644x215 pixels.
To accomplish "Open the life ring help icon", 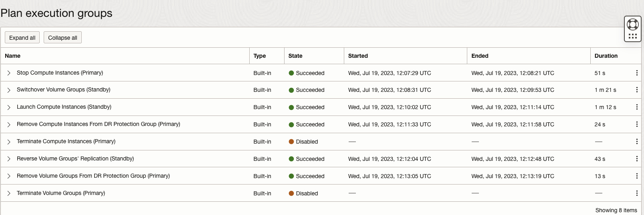I will tap(632, 24).
